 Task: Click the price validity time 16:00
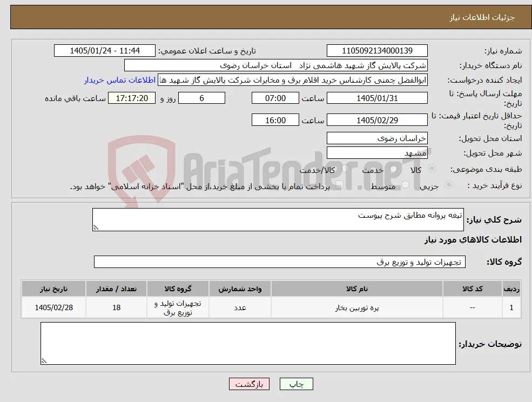pos(275,120)
